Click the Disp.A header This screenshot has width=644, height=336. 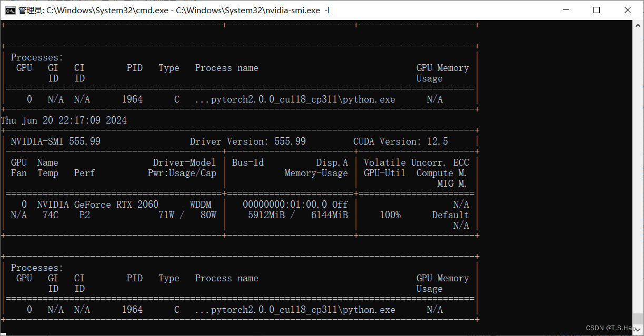332,162
